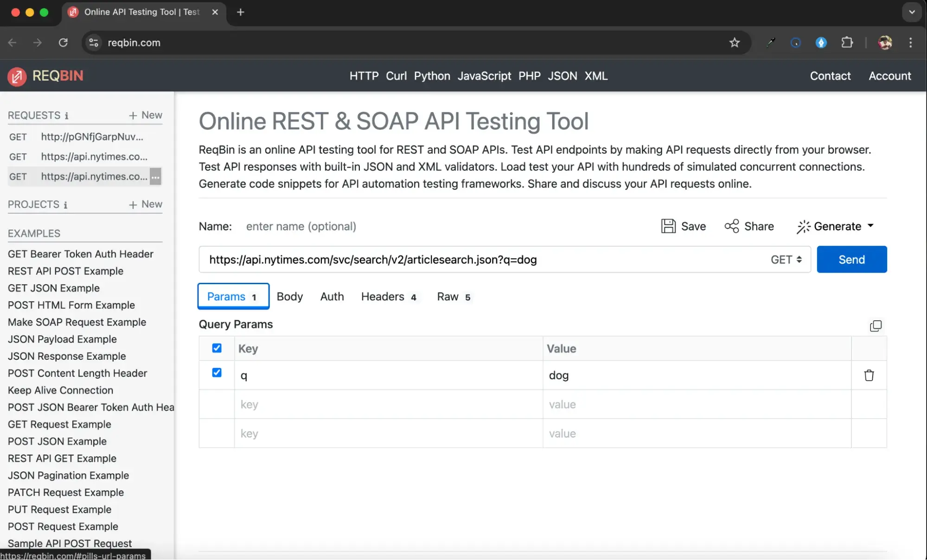
Task: Open the tab search dropdown in Chrome
Action: click(x=912, y=13)
